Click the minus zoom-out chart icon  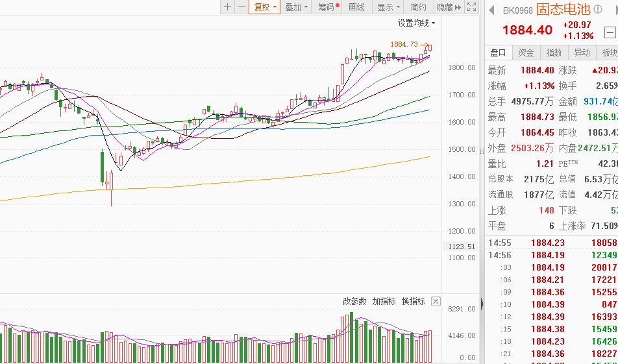241,7
